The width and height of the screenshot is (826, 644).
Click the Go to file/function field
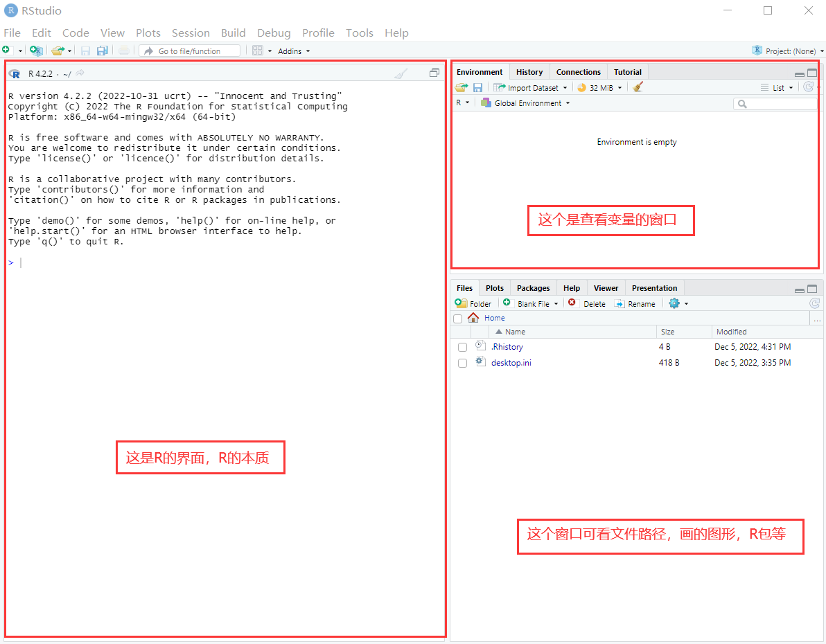click(x=190, y=51)
